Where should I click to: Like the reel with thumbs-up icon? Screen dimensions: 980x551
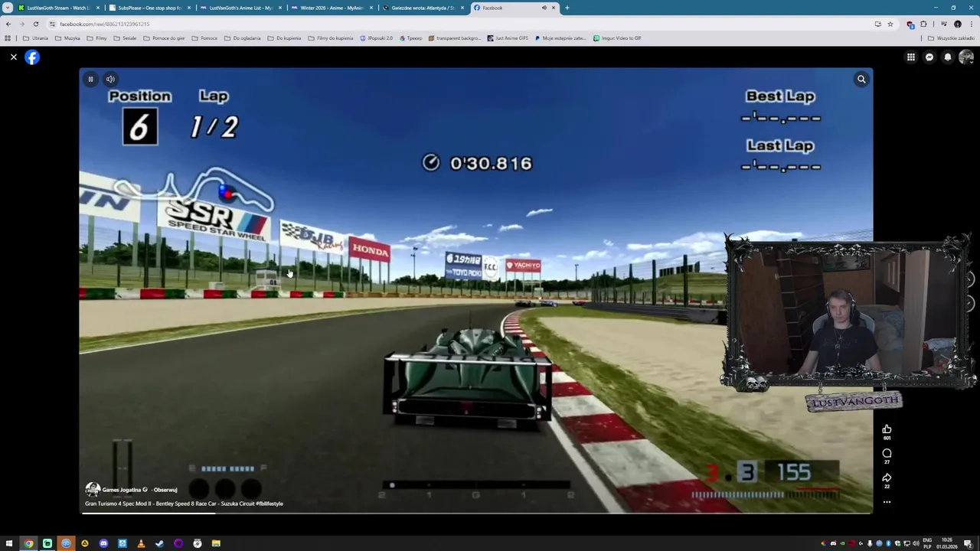887,430
